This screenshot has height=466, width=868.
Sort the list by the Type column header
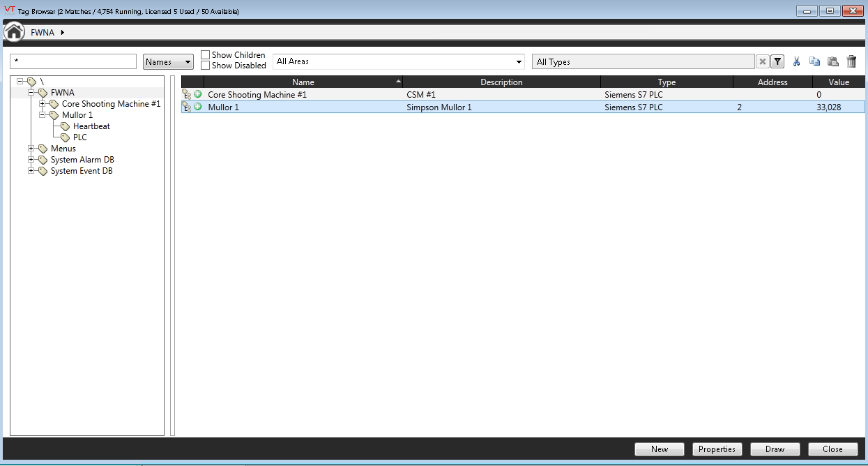click(667, 82)
